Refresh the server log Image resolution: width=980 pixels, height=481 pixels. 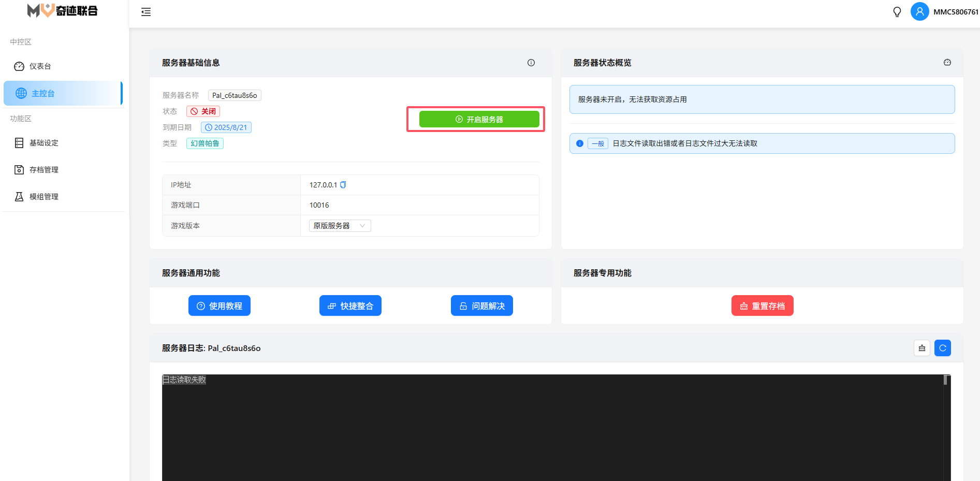pos(943,348)
